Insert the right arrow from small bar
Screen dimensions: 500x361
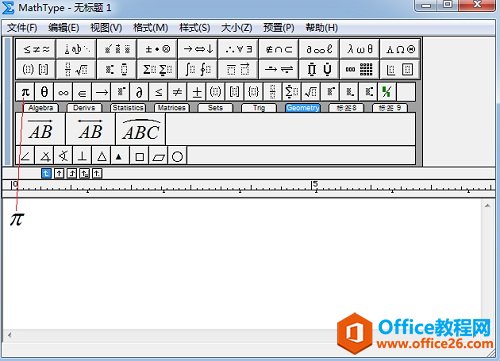[102, 92]
